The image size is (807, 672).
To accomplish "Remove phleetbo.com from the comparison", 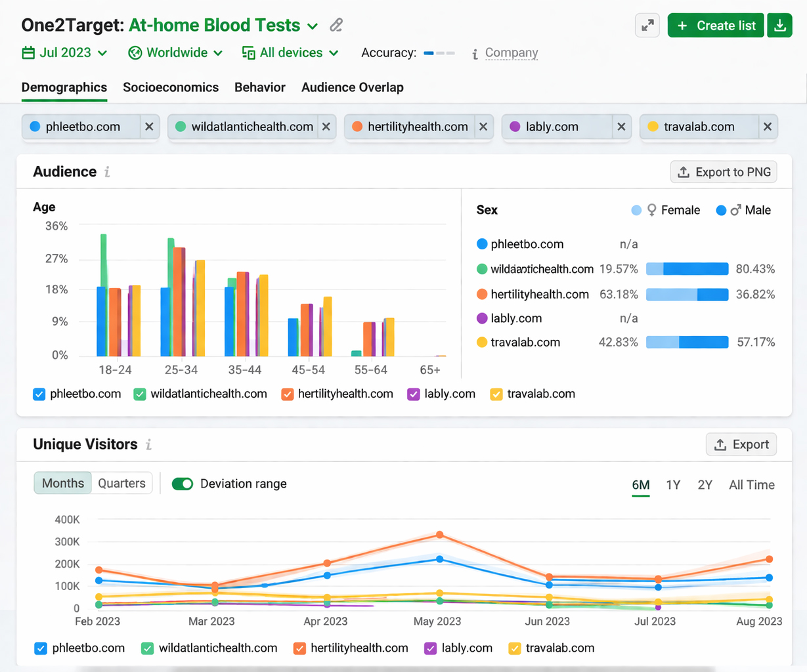I will (149, 127).
